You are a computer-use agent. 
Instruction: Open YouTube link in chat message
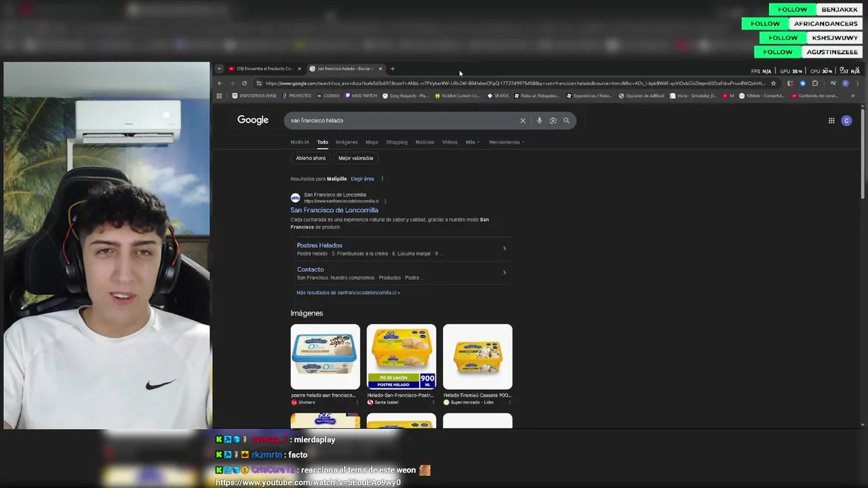(x=308, y=483)
